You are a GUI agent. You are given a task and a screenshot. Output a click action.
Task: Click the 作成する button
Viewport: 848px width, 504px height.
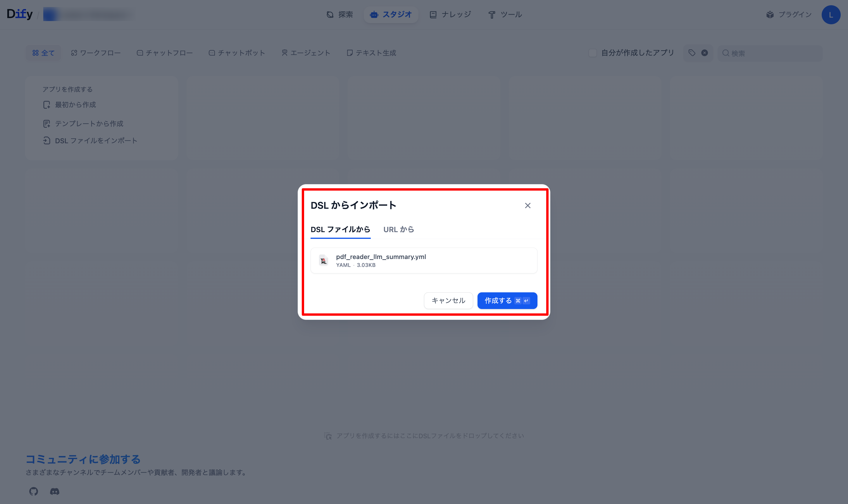(x=507, y=301)
